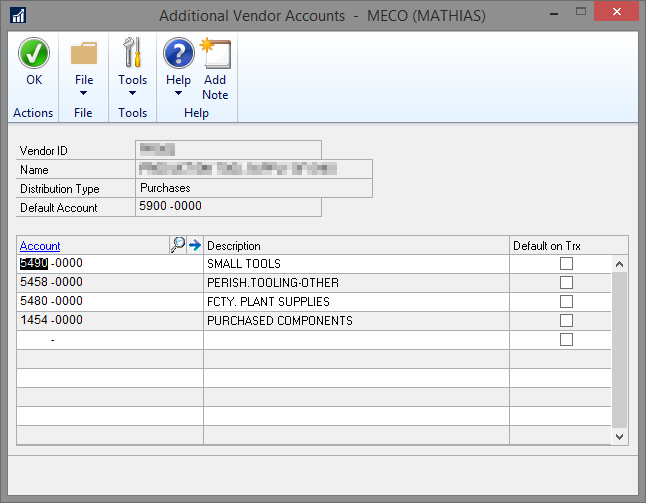Enable Default on Trx for PERISH.TOOLING-OTHER
Screen dimensions: 646x503
click(566, 283)
